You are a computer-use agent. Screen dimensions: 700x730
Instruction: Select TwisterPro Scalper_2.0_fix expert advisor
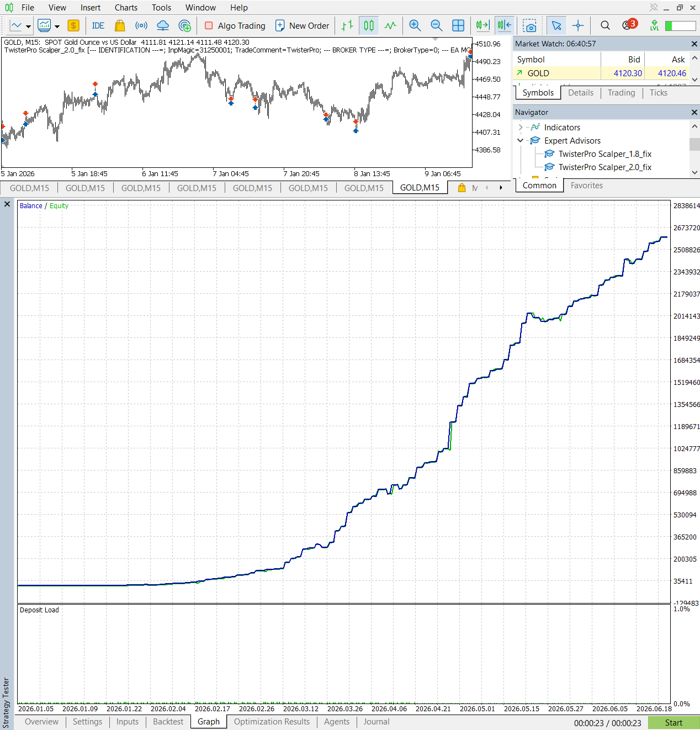point(604,167)
